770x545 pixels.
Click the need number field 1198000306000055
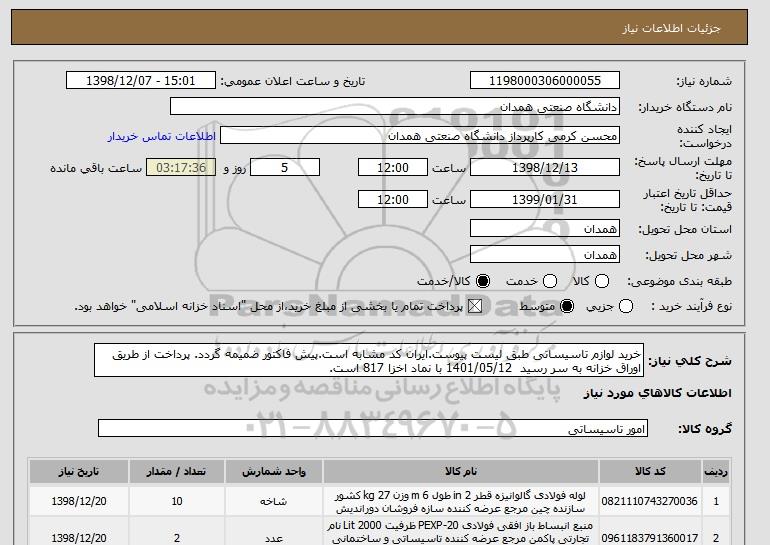click(545, 81)
